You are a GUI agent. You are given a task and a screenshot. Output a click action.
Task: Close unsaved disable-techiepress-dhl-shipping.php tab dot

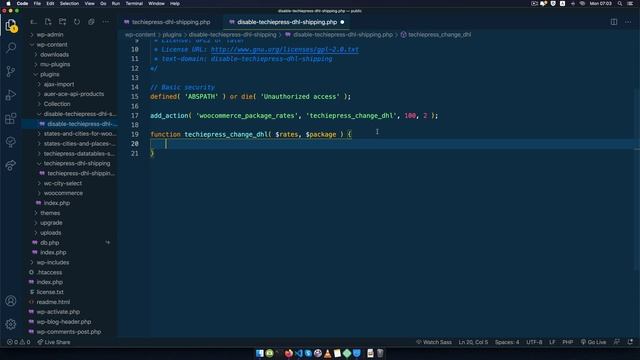click(342, 22)
